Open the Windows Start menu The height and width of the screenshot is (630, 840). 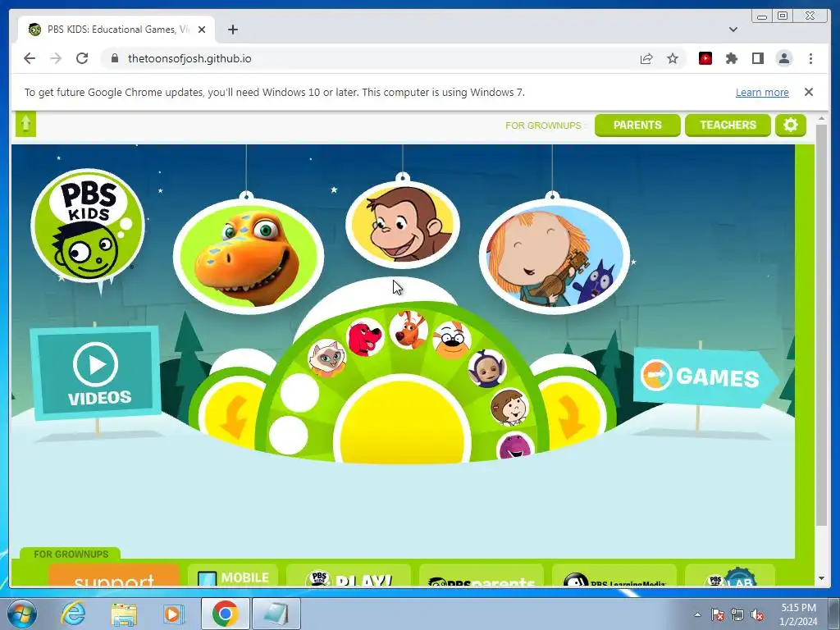coord(22,614)
